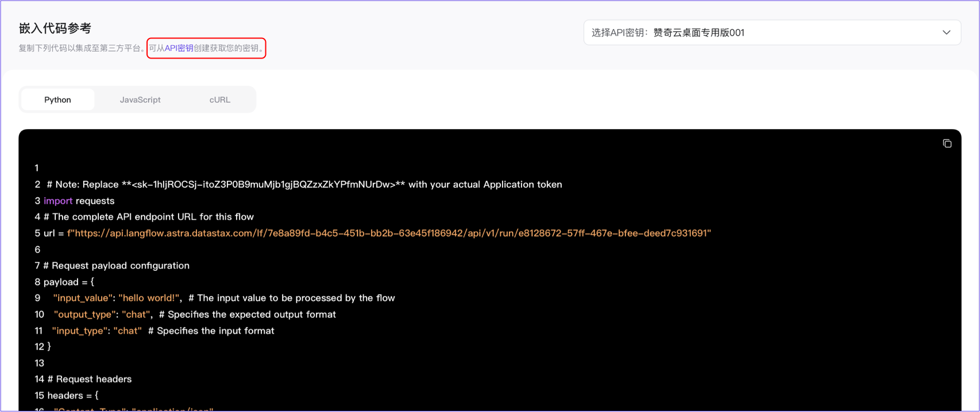Copy the code snippet using the copy icon
Viewport: 980px width, 412px height.
[x=947, y=143]
